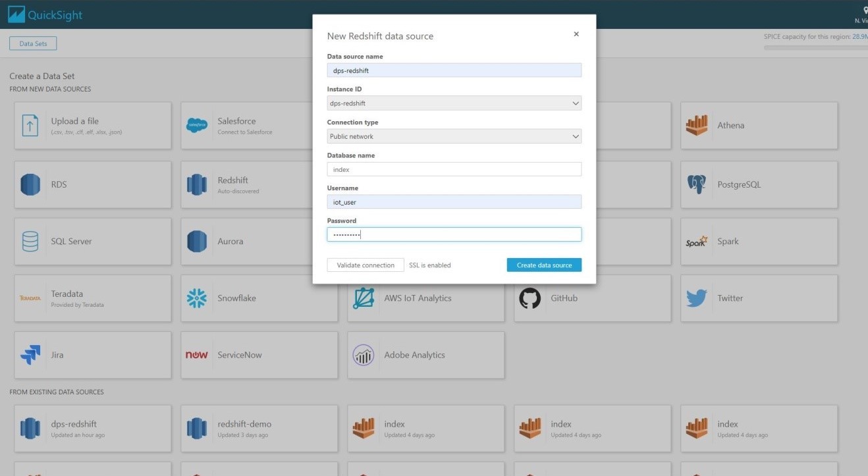Click the AWS IoT Analytics label
The height and width of the screenshot is (476, 868).
pyautogui.click(x=418, y=298)
